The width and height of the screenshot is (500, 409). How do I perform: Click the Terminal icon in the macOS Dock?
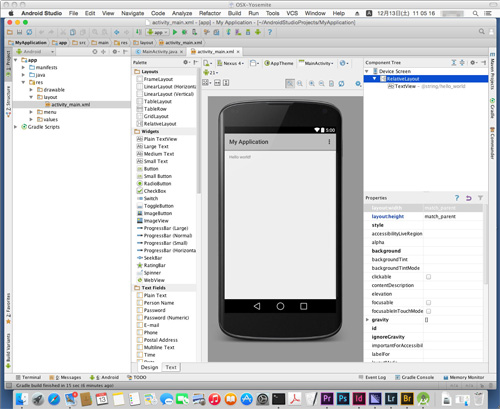(x=279, y=399)
